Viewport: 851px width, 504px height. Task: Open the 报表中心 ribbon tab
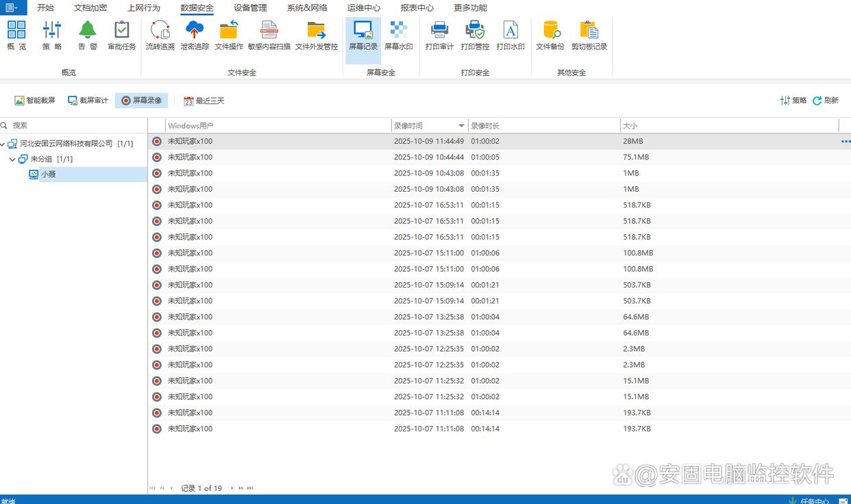[417, 8]
